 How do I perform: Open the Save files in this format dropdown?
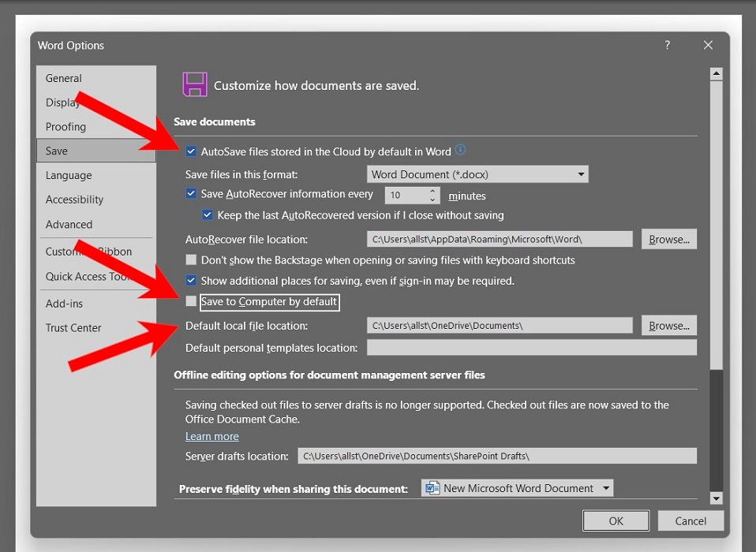582,174
